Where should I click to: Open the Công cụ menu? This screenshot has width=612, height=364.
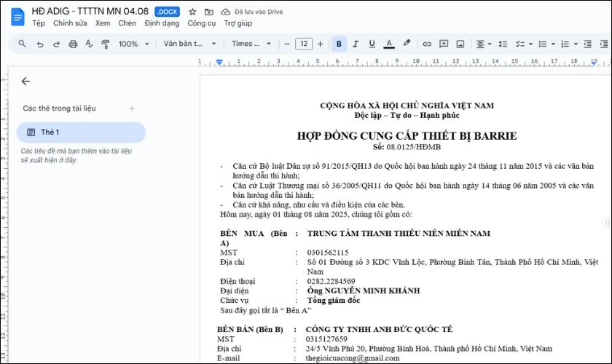[201, 23]
